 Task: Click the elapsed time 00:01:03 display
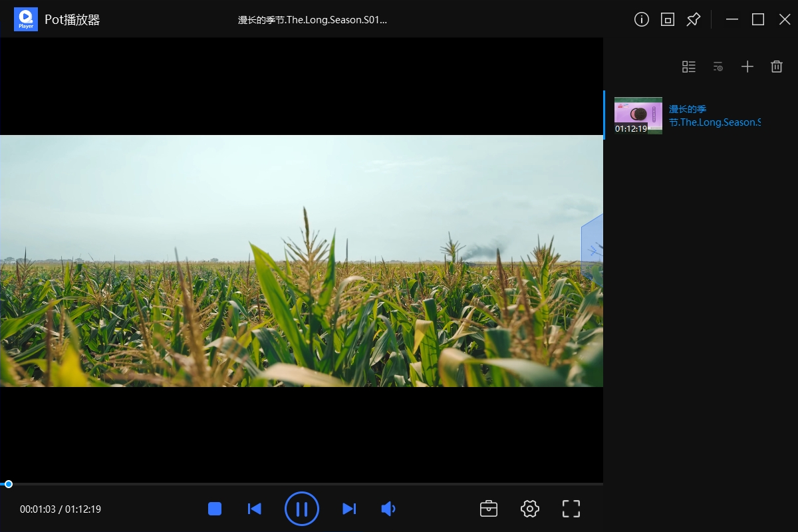(38, 509)
